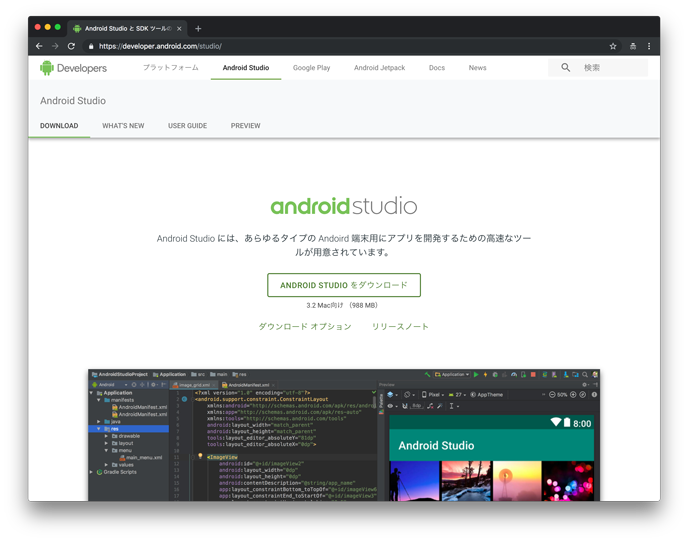Click the padlock site info icon
Screen dimensions: 688x541
coord(91,46)
